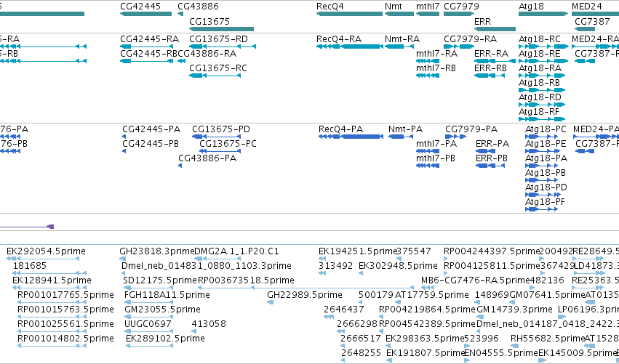Click the CG43886 gene arrow glyph

point(180,14)
